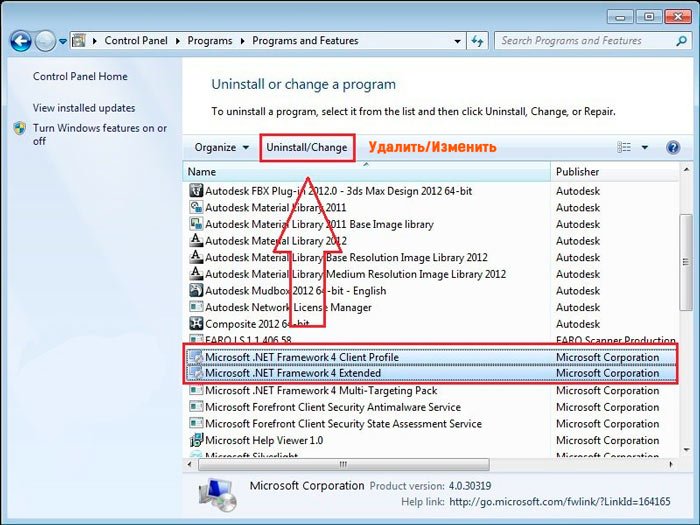
Task: Click the Base Resolution Image Library 2012 icon
Action: [x=196, y=257]
